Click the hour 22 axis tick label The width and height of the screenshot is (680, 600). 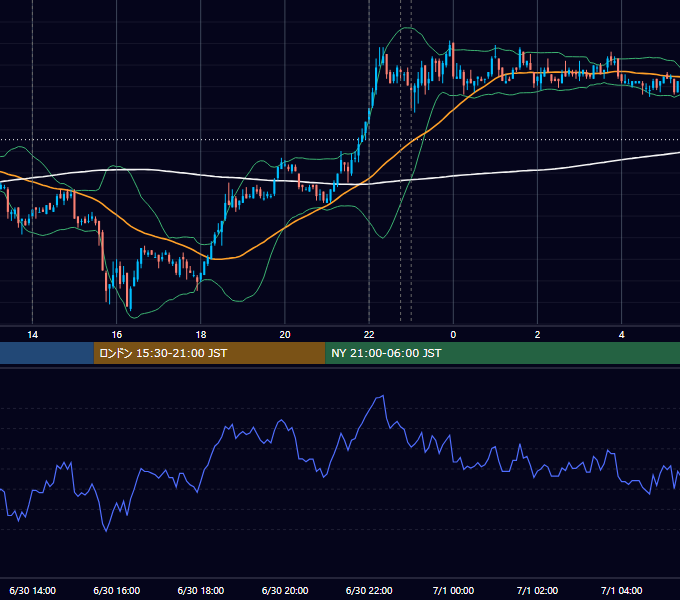click(369, 335)
